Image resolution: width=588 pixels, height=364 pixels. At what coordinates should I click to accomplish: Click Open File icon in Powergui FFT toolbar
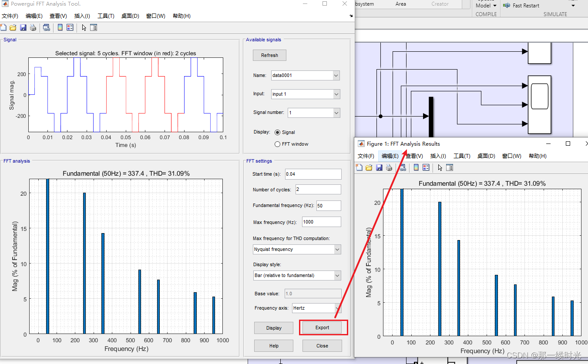pos(13,28)
